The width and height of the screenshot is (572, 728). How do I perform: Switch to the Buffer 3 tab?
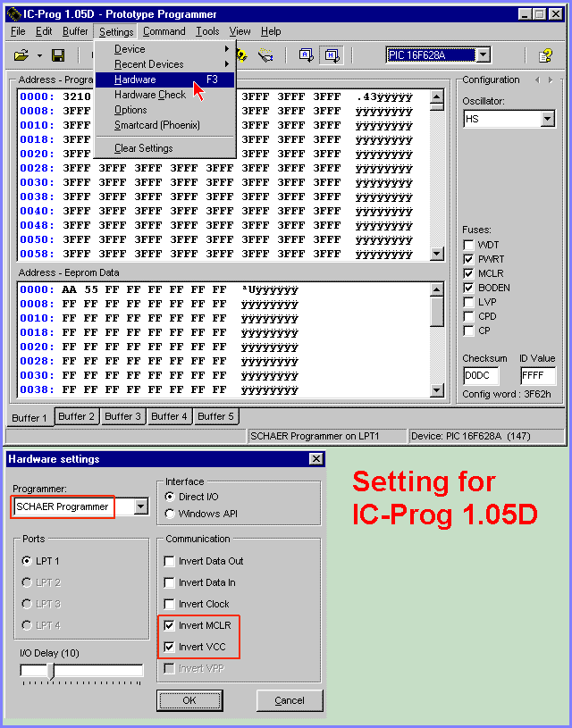[x=122, y=416]
